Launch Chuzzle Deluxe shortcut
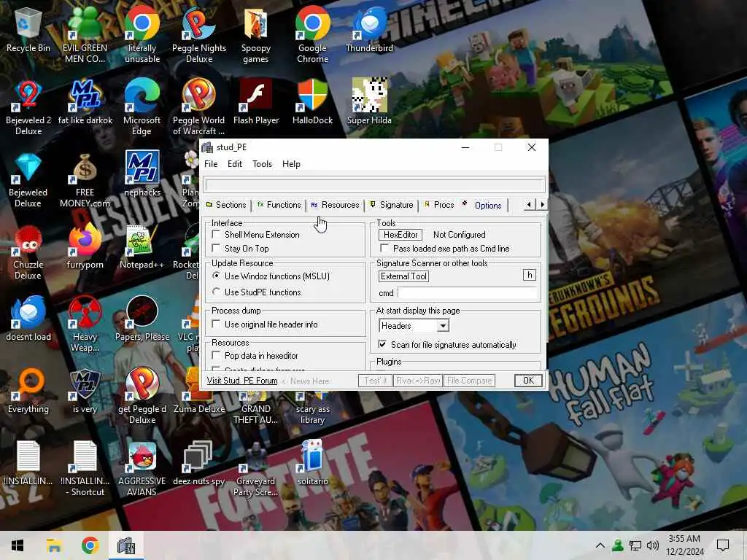This screenshot has height=560, width=747. pos(28,252)
